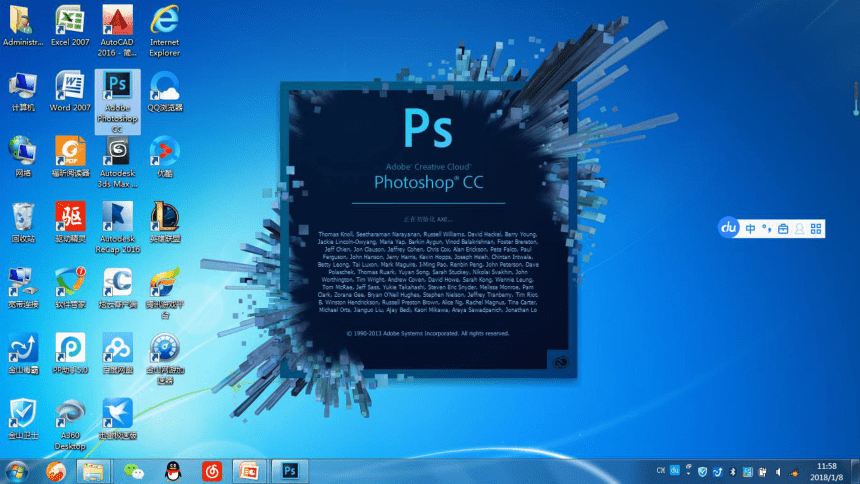Click the Baidu IME du logo
Viewport: 860px width, 484px height.
click(729, 228)
